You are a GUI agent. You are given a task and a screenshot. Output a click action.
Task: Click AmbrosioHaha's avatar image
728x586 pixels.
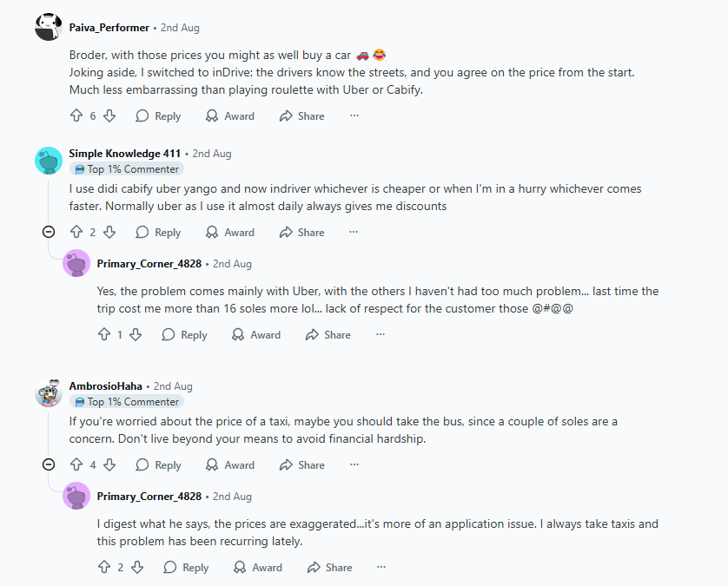coord(49,393)
